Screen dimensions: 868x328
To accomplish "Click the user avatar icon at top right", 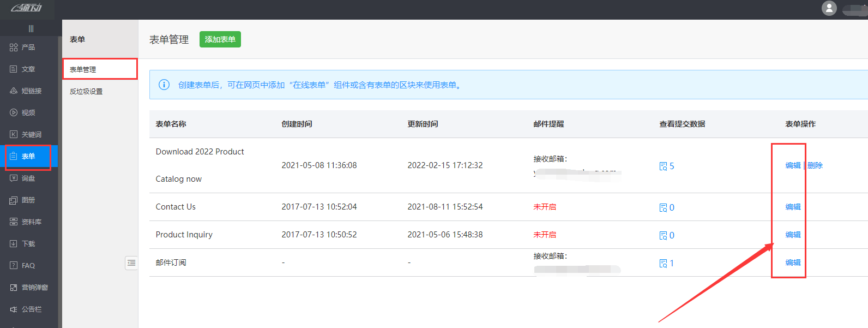I will (x=829, y=8).
